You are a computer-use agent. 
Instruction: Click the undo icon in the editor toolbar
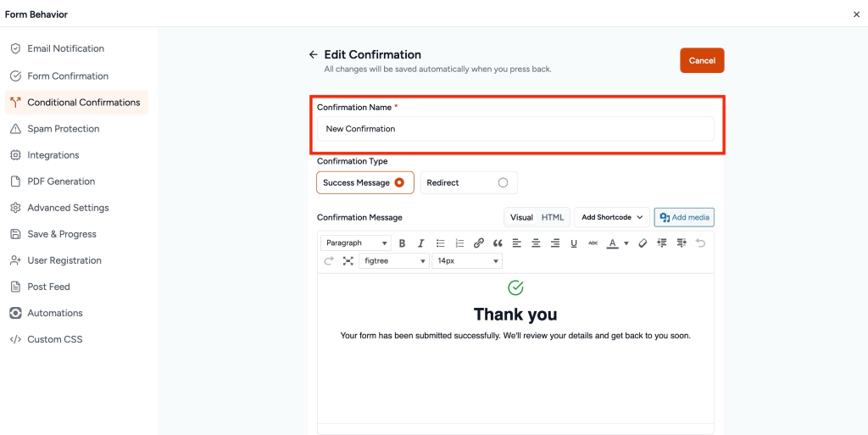pos(700,243)
